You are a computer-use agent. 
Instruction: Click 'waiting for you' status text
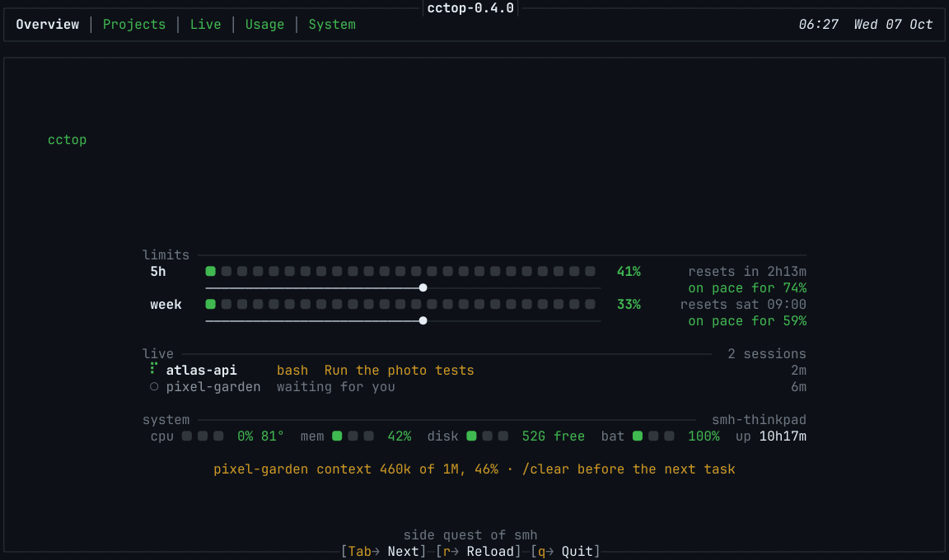pos(336,386)
